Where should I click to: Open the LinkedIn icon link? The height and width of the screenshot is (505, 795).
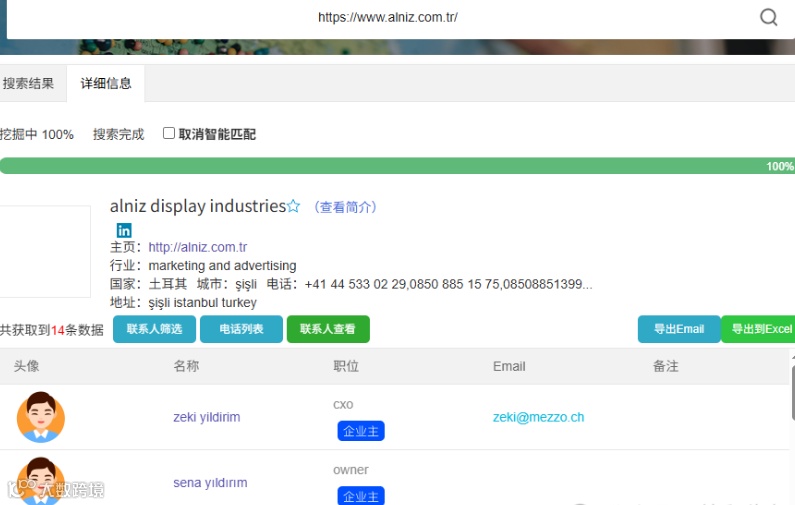[124, 230]
